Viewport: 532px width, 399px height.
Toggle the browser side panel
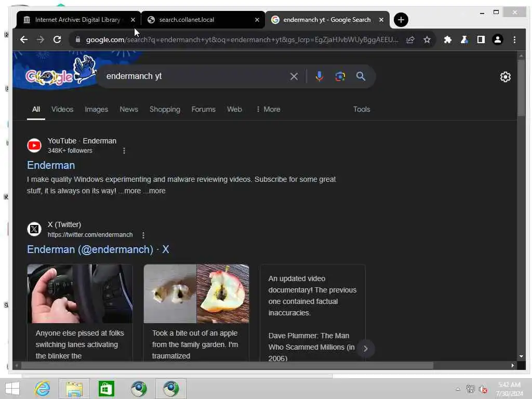(481, 39)
